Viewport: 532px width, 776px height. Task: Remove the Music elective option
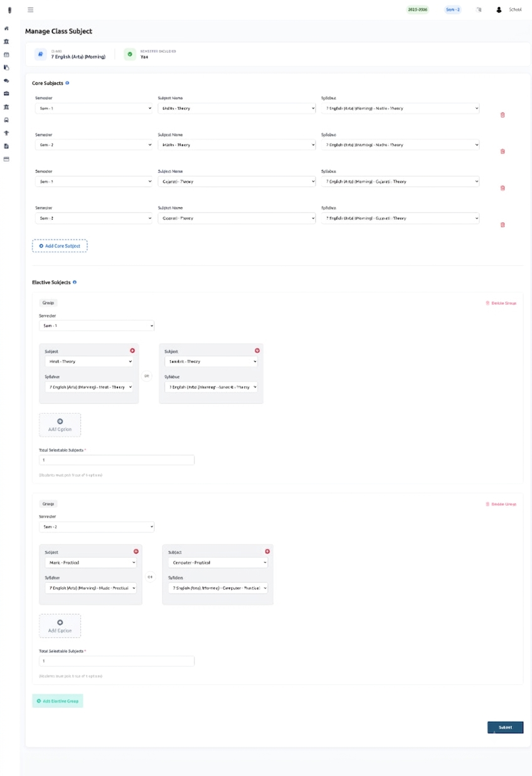136,551
